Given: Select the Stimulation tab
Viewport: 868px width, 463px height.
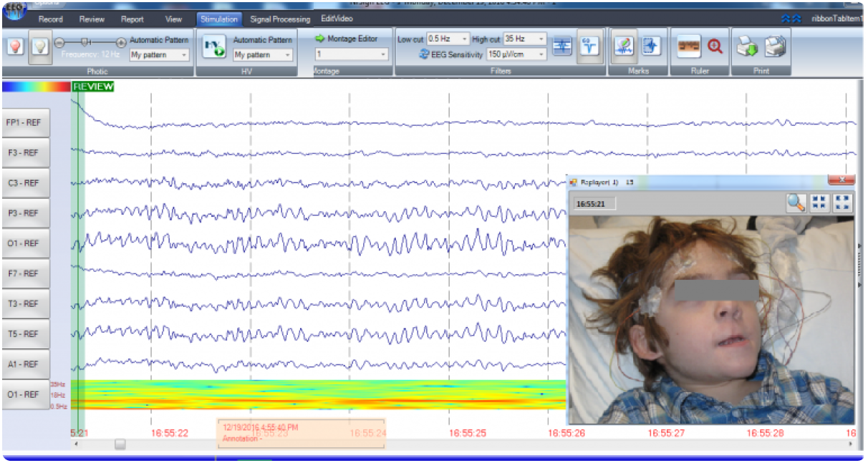Looking at the screenshot, I should [x=219, y=19].
